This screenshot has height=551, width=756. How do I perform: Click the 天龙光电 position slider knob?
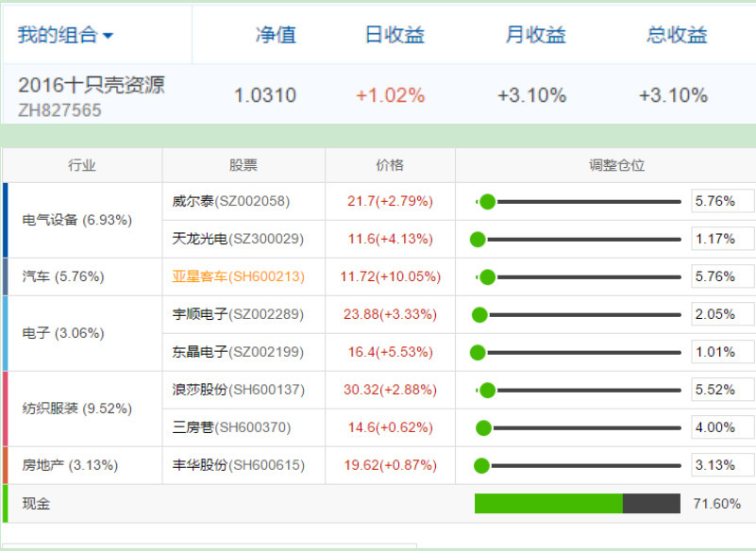coord(478,240)
